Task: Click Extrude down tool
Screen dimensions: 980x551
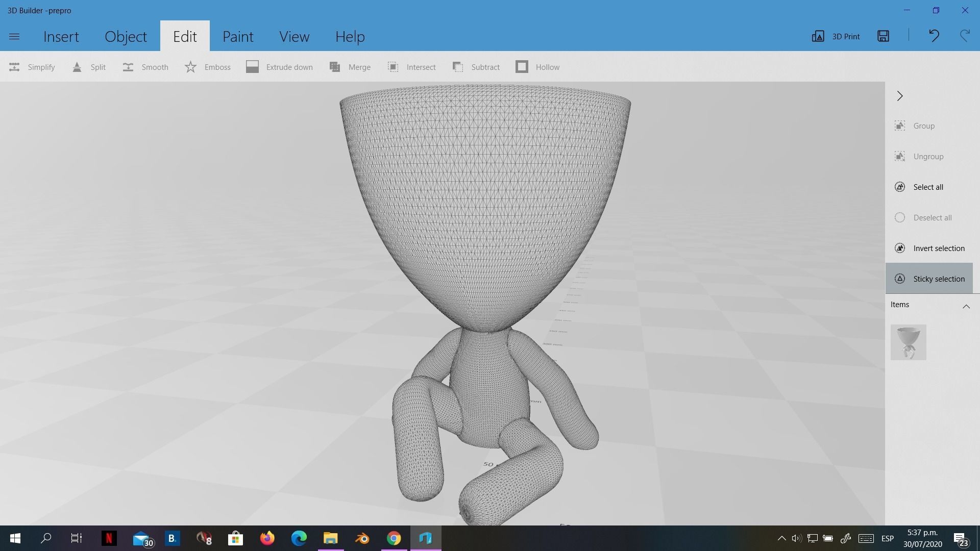Action: (x=279, y=67)
